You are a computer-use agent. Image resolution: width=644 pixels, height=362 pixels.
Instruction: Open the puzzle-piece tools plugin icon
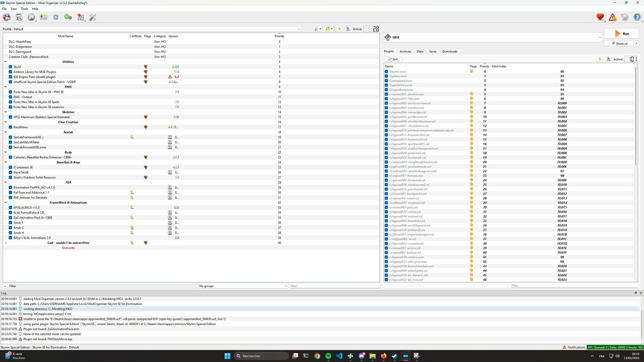(80, 17)
